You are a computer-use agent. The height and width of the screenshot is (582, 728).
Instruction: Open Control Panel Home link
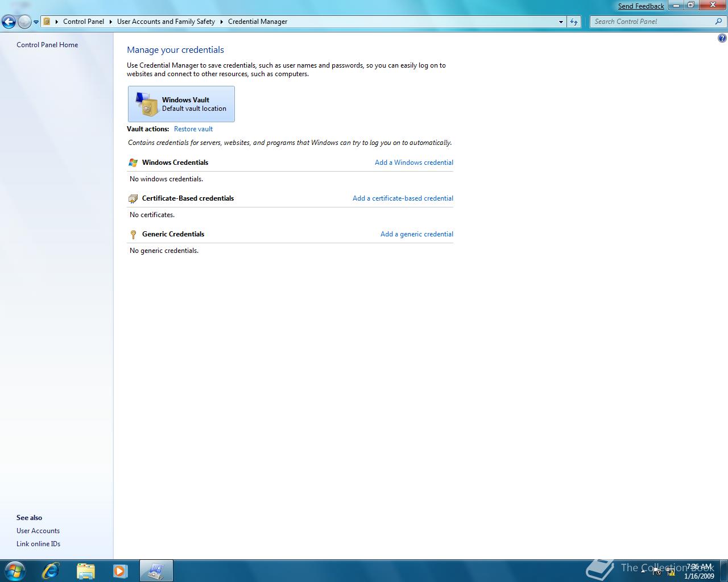[47, 45]
